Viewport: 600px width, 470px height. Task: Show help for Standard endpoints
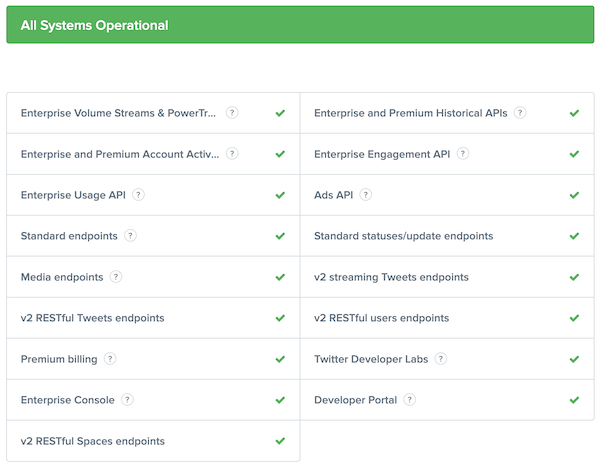click(x=130, y=236)
